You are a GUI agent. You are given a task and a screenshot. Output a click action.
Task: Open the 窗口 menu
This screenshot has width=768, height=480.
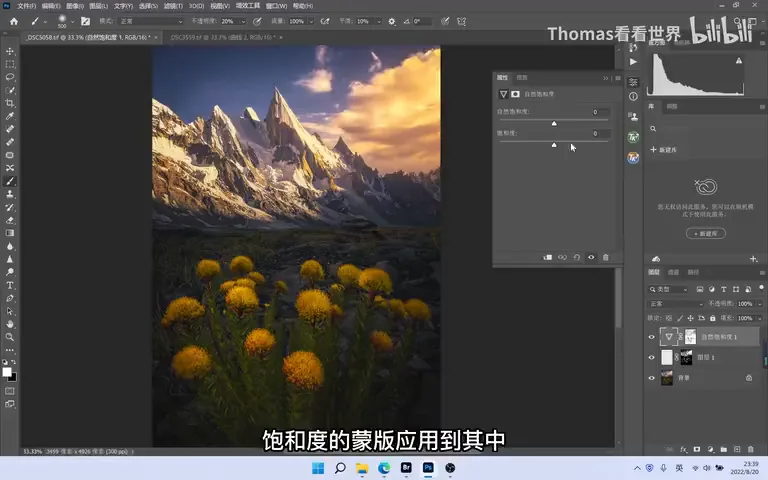coord(276,6)
